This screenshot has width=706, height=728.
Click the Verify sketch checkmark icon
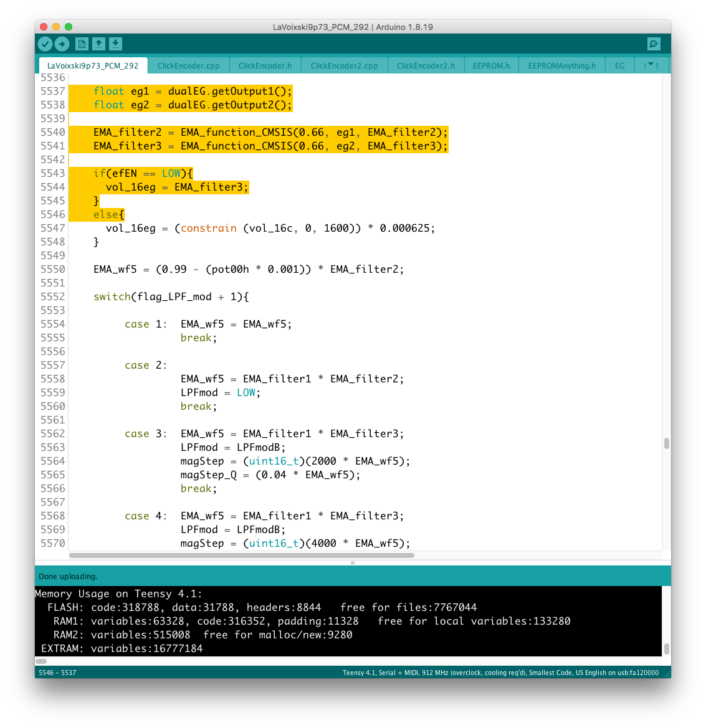[x=45, y=44]
